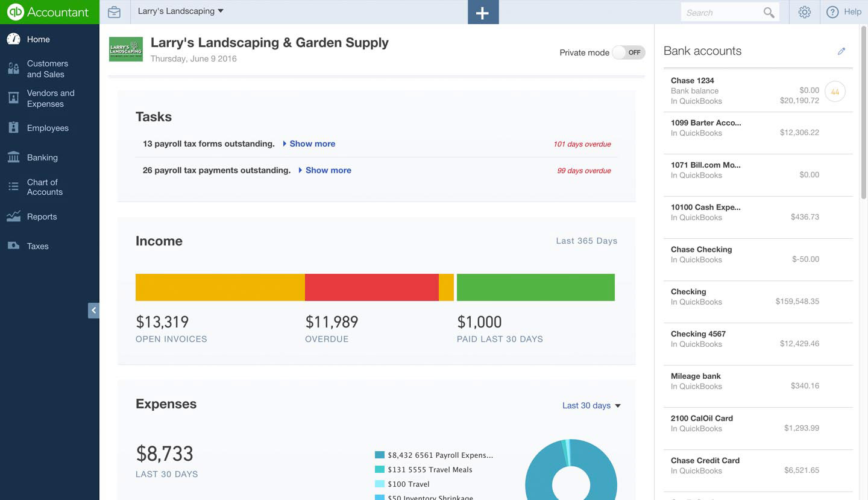Collapse the left navigation sidebar arrow

pyautogui.click(x=93, y=310)
